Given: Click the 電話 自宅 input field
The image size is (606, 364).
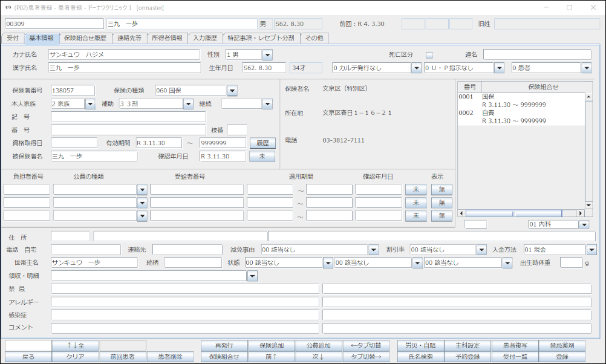Looking at the screenshot, I should tap(86, 250).
